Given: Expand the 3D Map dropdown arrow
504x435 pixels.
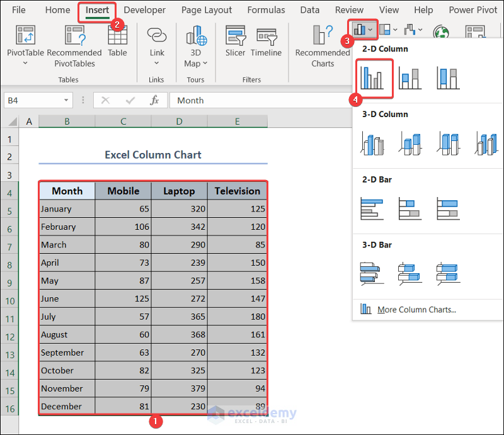Looking at the screenshot, I should [205, 63].
